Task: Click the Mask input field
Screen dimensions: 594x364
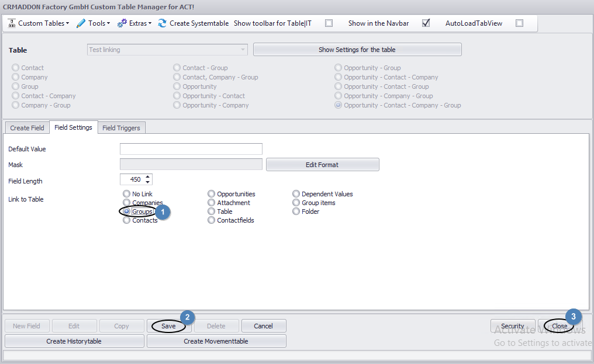Action: (x=191, y=164)
